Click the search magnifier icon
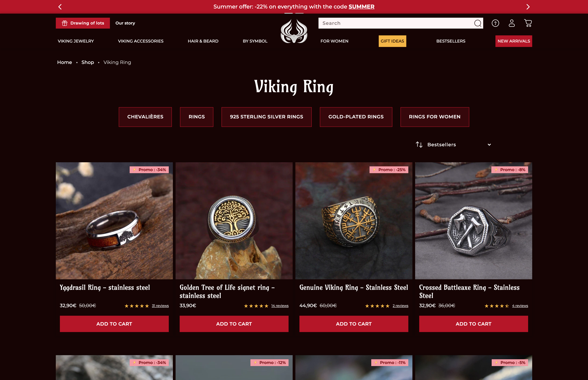Screen dimensions: 588x380 [x=478, y=23]
